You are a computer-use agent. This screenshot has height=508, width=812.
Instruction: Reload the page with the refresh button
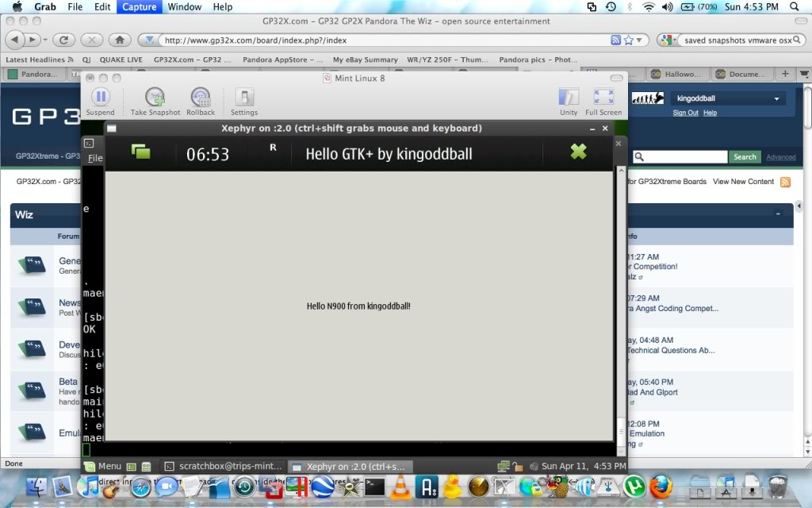63,40
